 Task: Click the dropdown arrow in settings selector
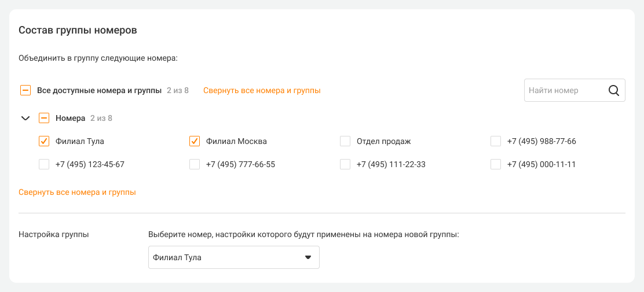point(308,257)
